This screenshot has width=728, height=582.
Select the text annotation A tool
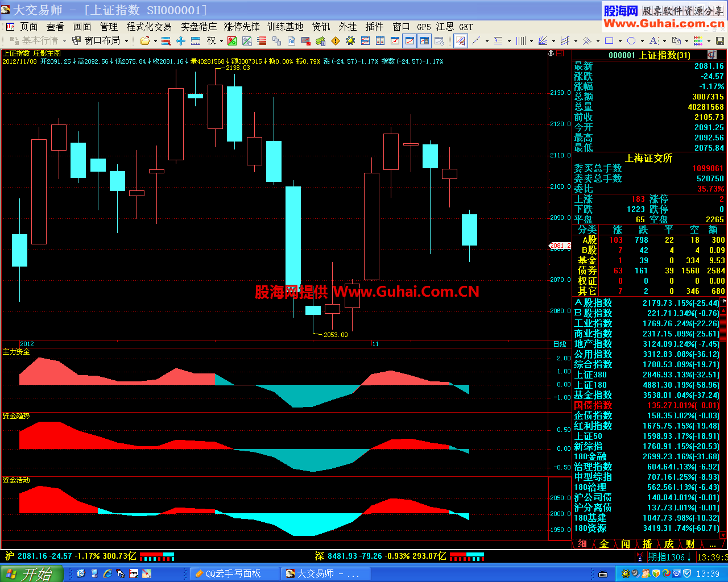point(653,41)
